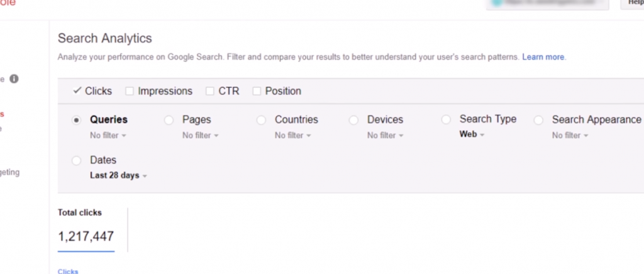
Task: Choose the Countries radio button
Action: [261, 120]
